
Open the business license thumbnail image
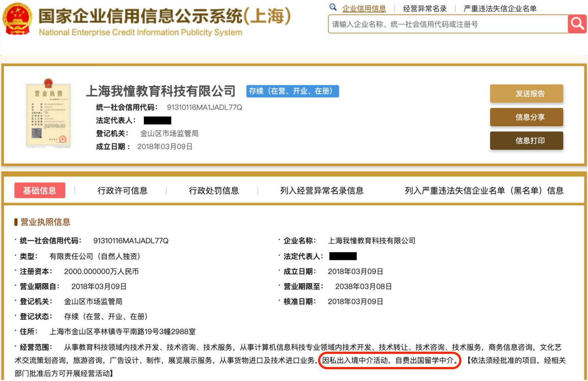click(48, 113)
